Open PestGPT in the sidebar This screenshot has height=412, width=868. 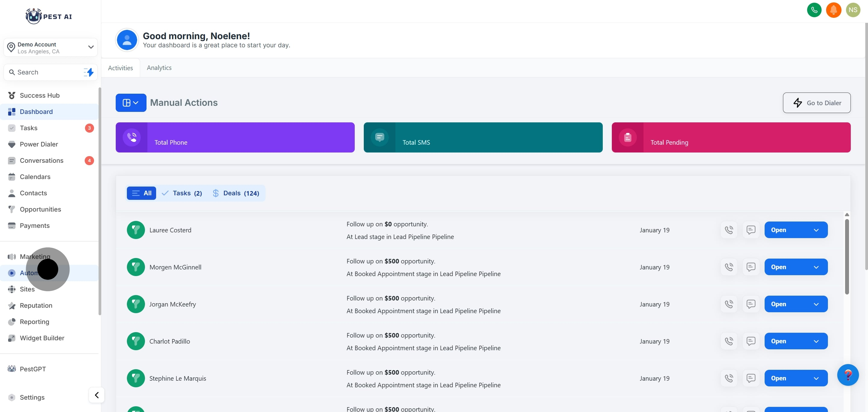coord(33,369)
